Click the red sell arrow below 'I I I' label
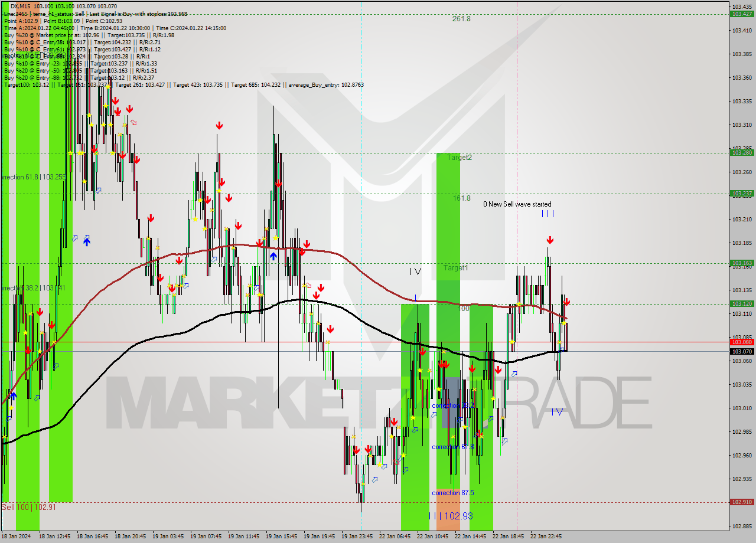 pos(550,240)
